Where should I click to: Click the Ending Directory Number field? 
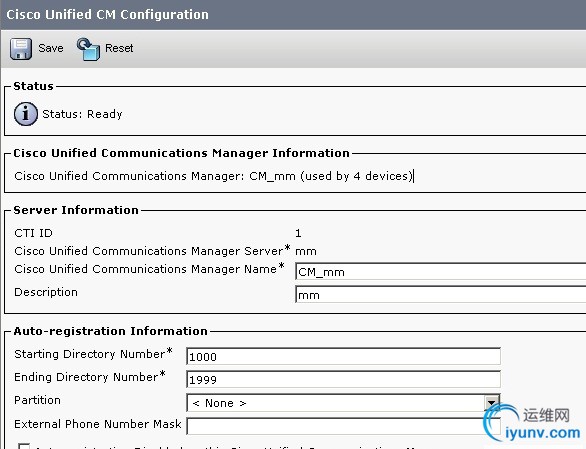pyautogui.click(x=343, y=379)
